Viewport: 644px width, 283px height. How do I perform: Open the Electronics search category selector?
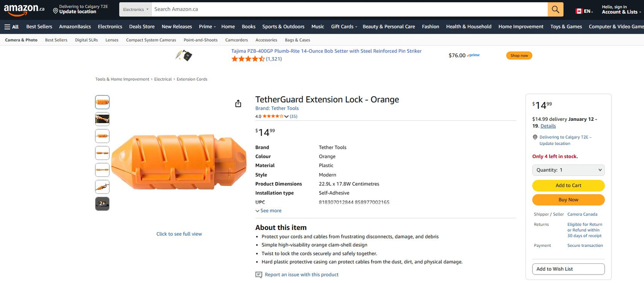click(135, 9)
